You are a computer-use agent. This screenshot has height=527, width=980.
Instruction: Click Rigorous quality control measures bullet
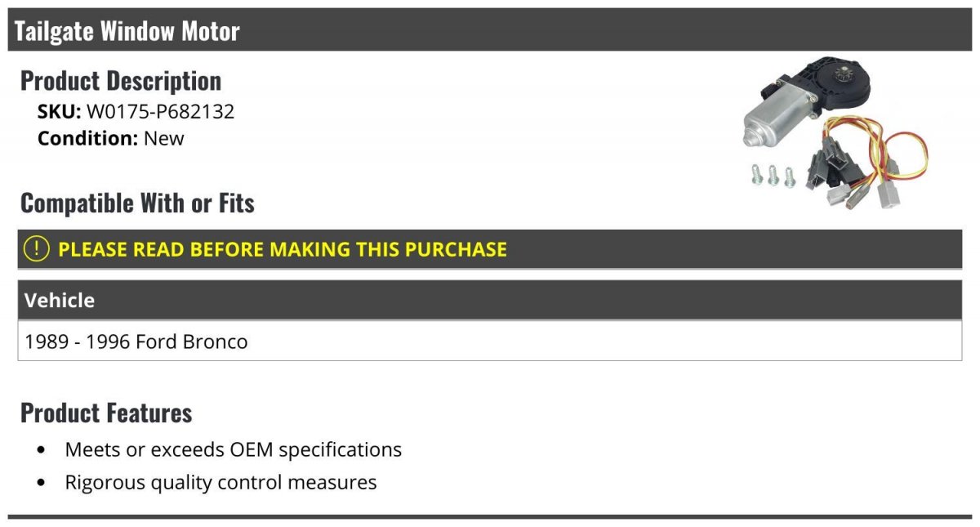click(x=220, y=482)
